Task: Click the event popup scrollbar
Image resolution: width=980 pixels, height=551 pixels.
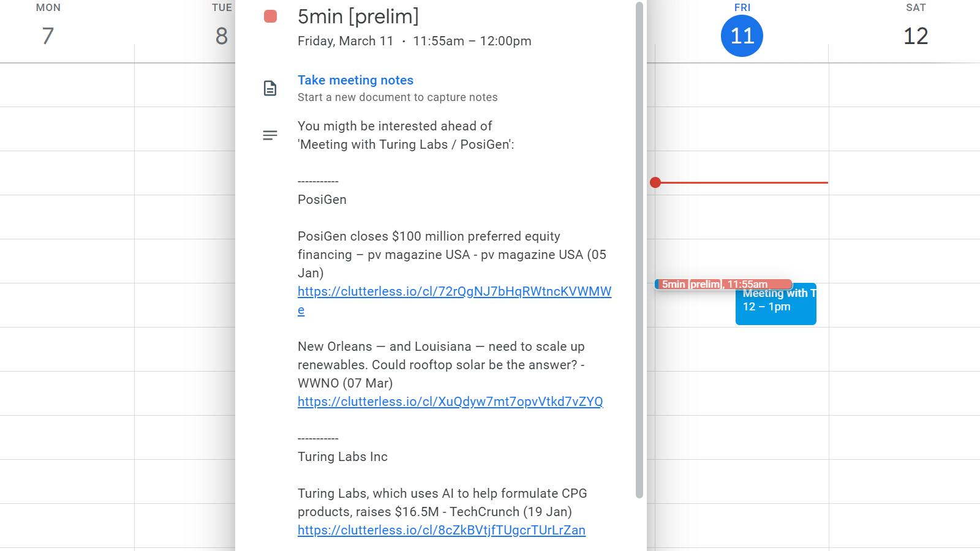Action: point(639,250)
